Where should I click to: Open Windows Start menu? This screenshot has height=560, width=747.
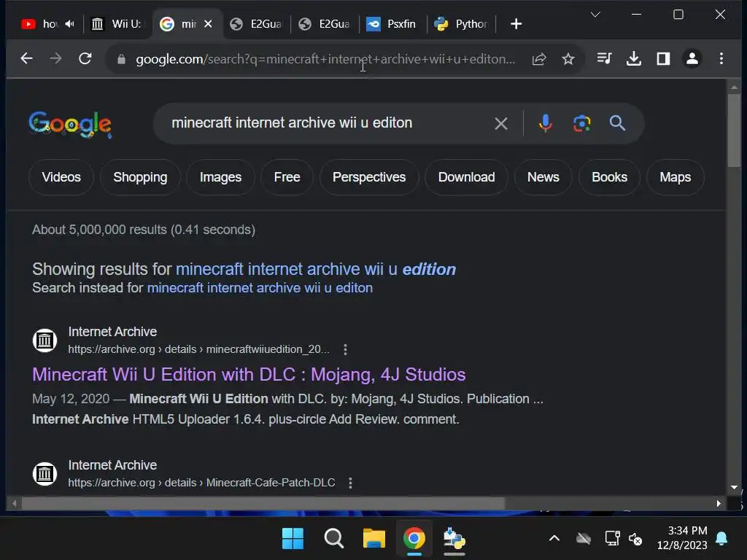pos(293,539)
